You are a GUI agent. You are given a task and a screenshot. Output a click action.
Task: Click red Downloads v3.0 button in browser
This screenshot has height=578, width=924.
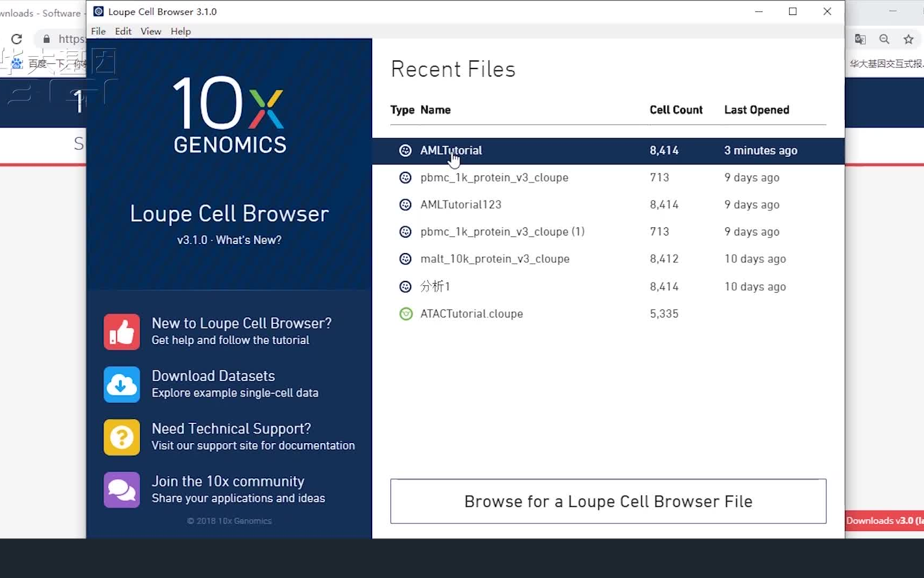point(884,521)
